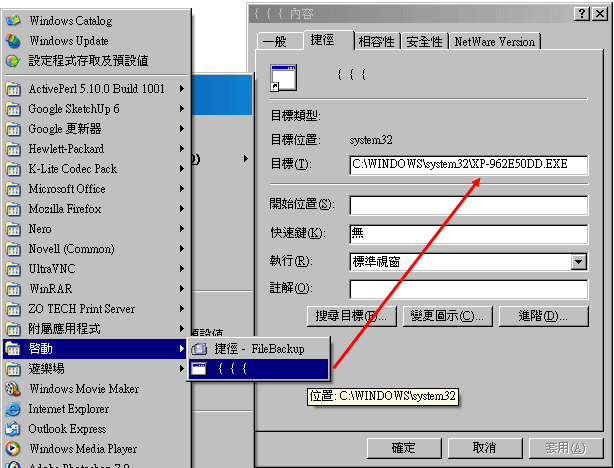The width and height of the screenshot is (614, 468).
Task: Expand the WinRAR submenu arrow
Action: tap(182, 289)
